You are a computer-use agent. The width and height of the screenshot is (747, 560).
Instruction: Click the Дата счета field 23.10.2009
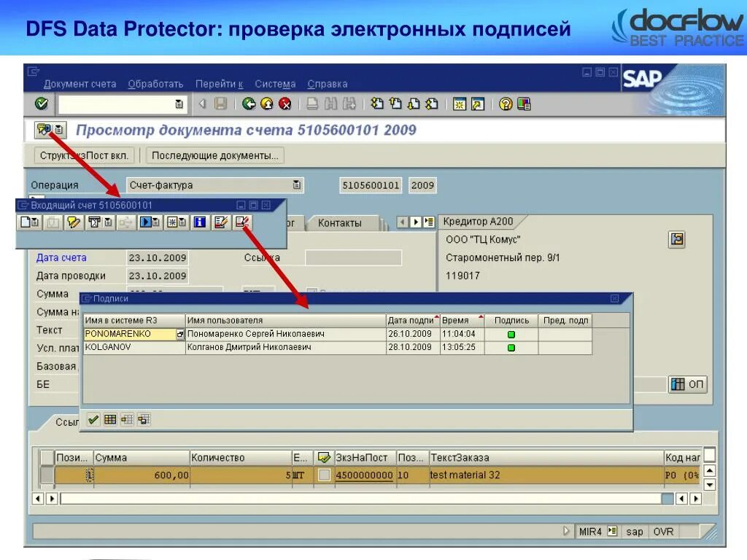click(158, 257)
